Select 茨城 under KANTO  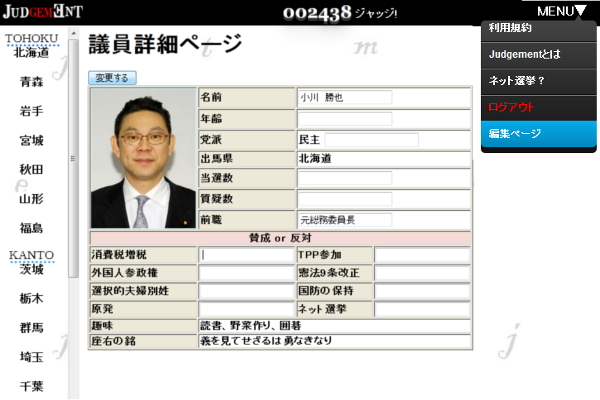tap(31, 269)
